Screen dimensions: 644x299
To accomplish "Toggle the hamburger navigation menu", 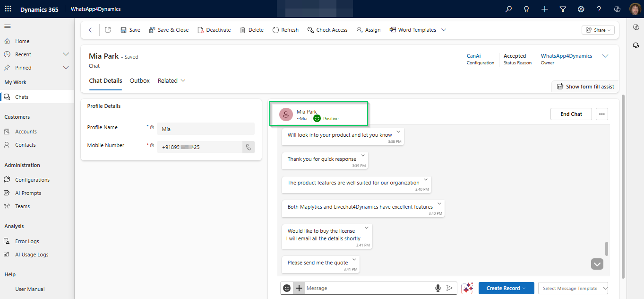I will 8,26.
